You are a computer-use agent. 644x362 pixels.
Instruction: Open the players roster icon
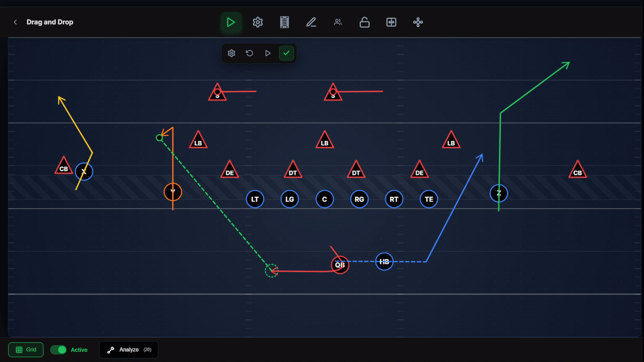click(338, 22)
